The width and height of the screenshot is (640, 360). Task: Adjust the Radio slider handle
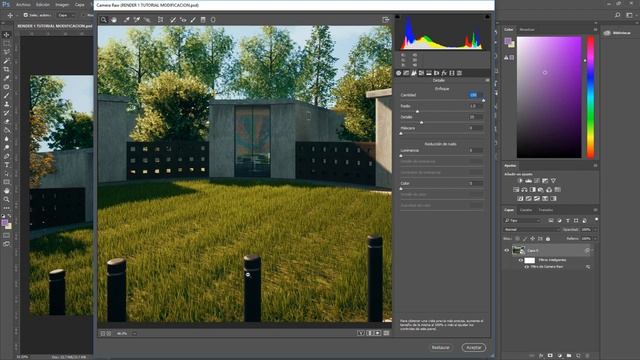[417, 111]
